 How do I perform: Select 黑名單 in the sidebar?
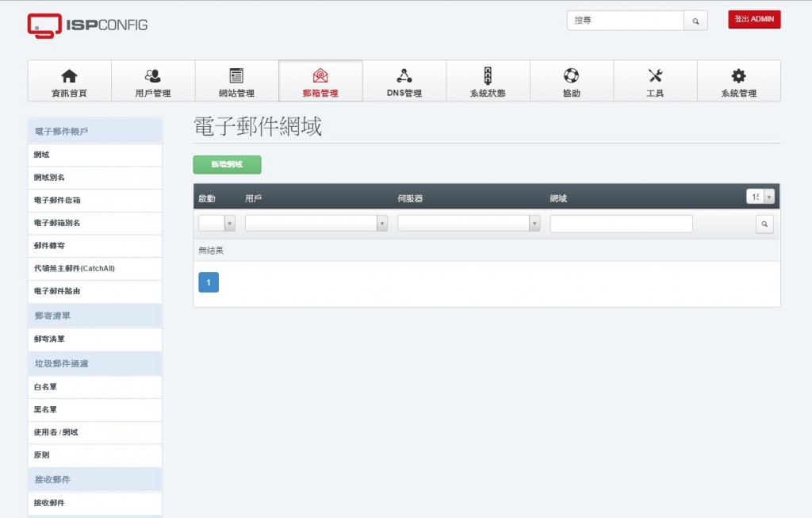[95, 410]
